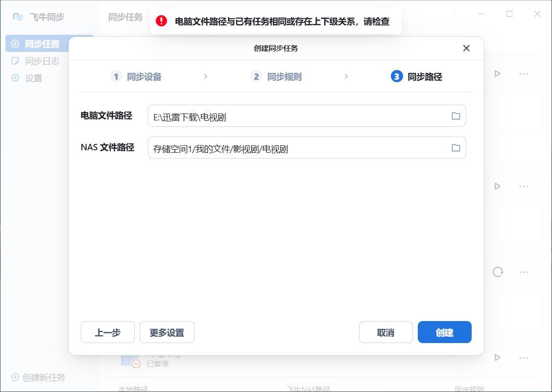
Task: Open more options for second task
Action: 524,186
